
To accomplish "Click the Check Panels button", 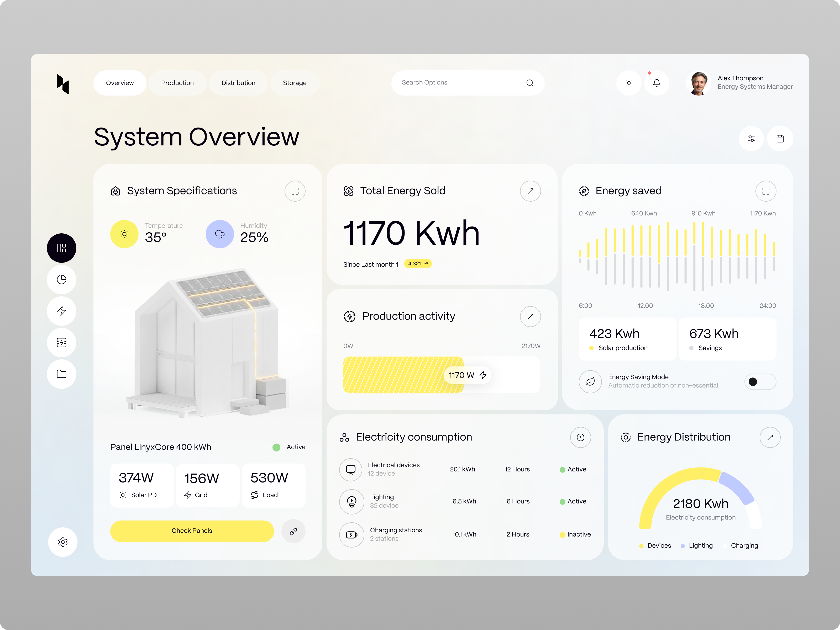I will pos(192,531).
